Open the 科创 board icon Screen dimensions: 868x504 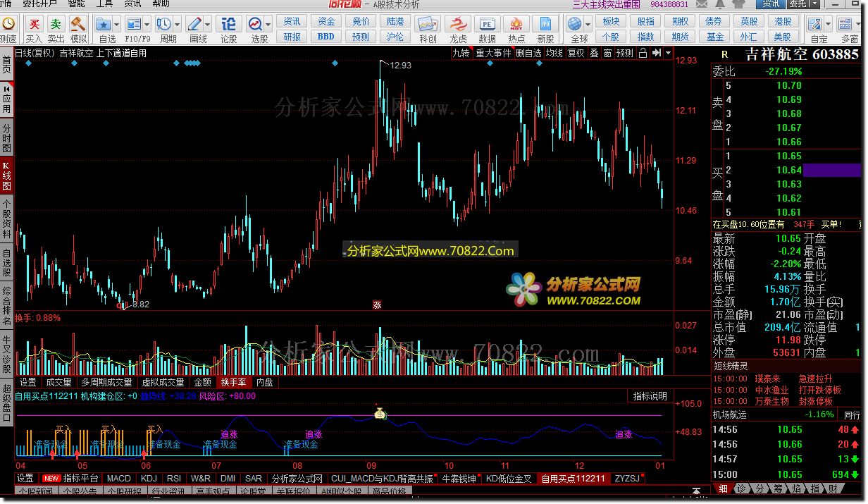tap(428, 25)
